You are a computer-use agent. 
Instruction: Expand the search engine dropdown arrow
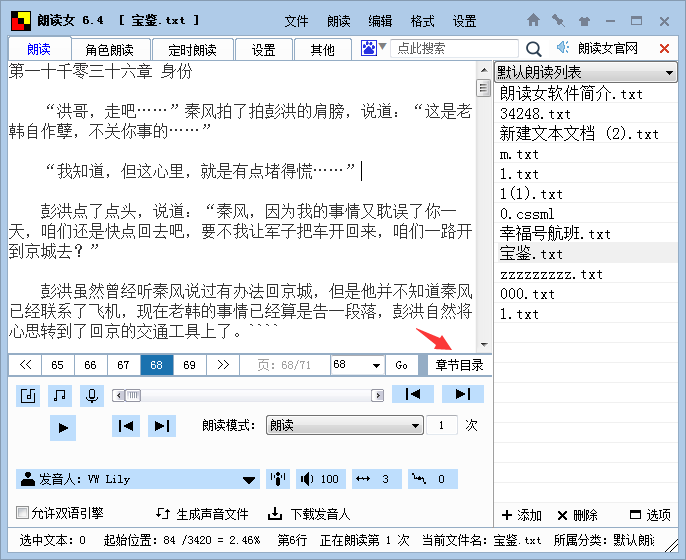[x=382, y=46]
